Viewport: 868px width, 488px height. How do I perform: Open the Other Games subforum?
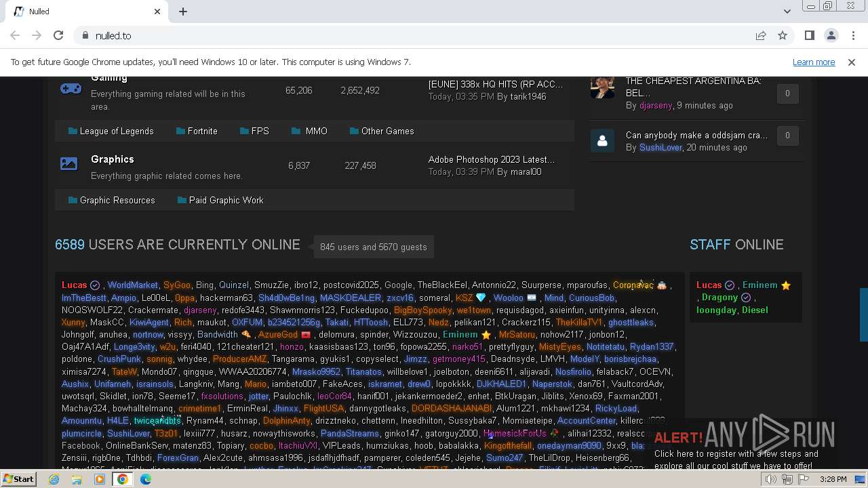click(387, 131)
